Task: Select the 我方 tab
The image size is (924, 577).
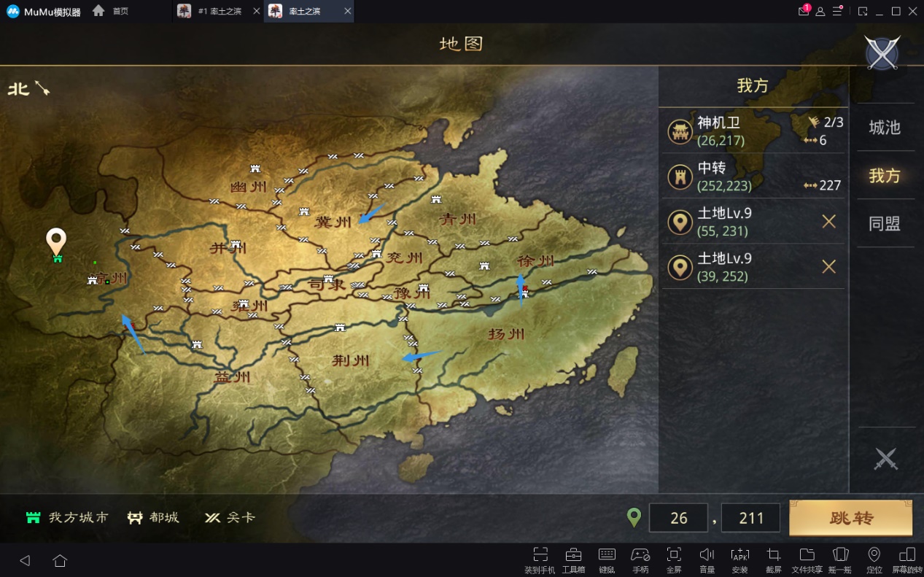Action: coord(885,176)
